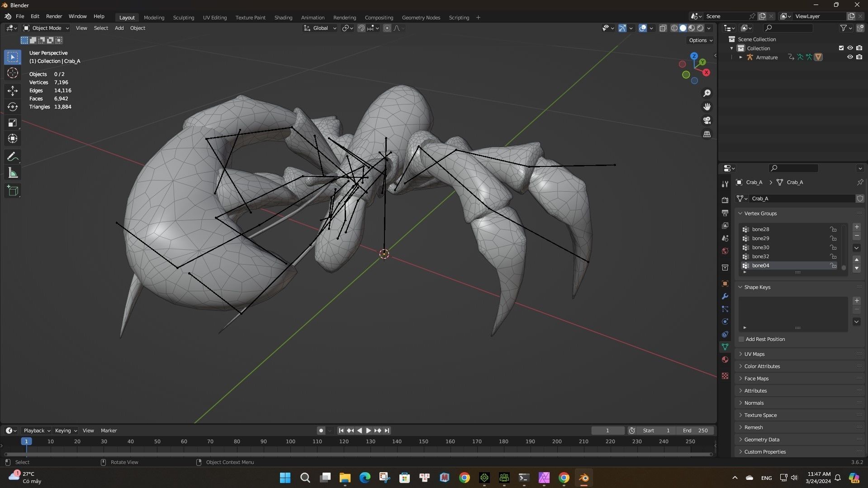Image resolution: width=868 pixels, height=488 pixels.
Task: Expand the UV Maps panel
Action: click(x=754, y=354)
